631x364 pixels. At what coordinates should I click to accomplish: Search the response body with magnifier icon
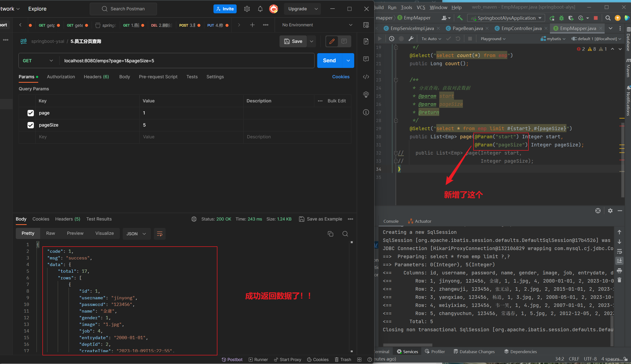click(345, 234)
